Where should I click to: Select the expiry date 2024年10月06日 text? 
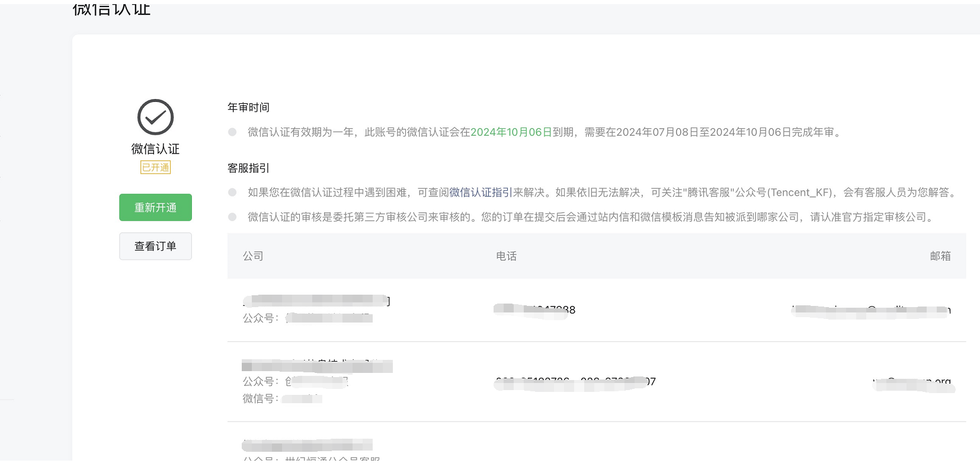(511, 132)
